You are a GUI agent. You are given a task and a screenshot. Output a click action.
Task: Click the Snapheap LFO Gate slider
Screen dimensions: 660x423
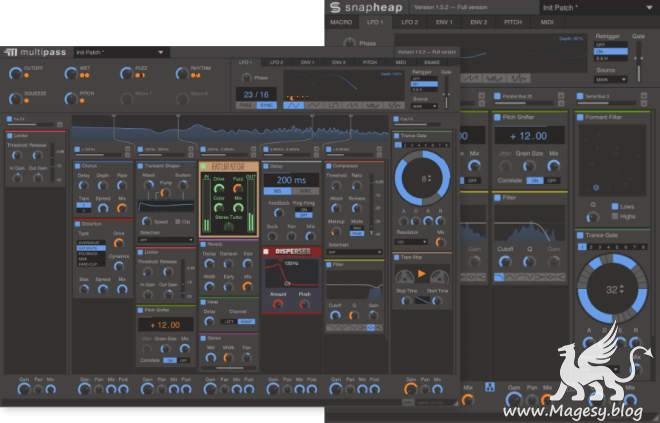(639, 63)
